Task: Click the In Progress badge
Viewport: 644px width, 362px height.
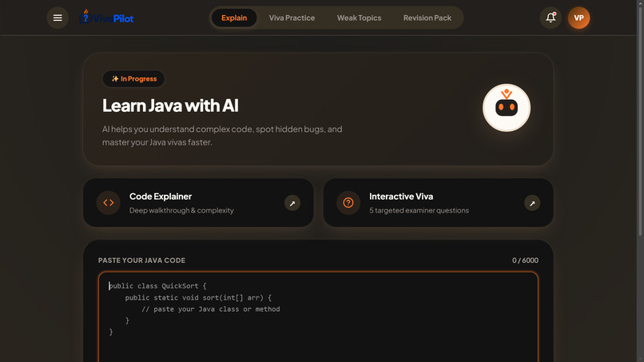Action: pos(134,79)
